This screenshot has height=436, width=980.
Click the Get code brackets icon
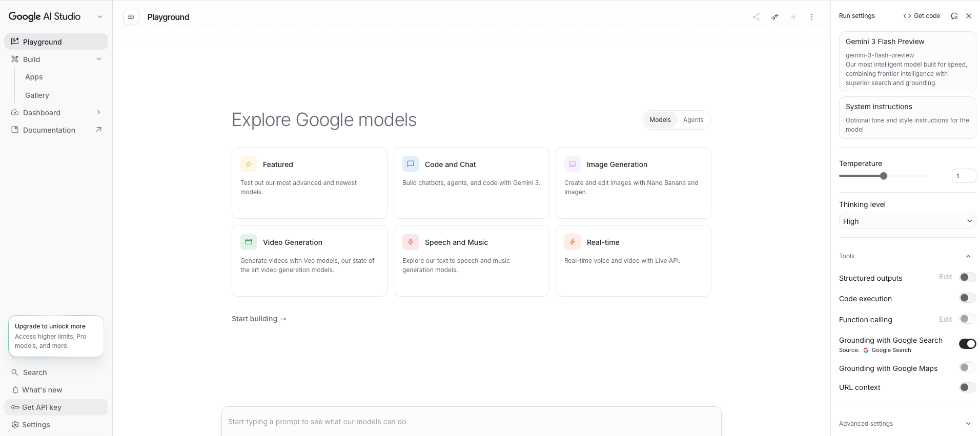(x=907, y=16)
